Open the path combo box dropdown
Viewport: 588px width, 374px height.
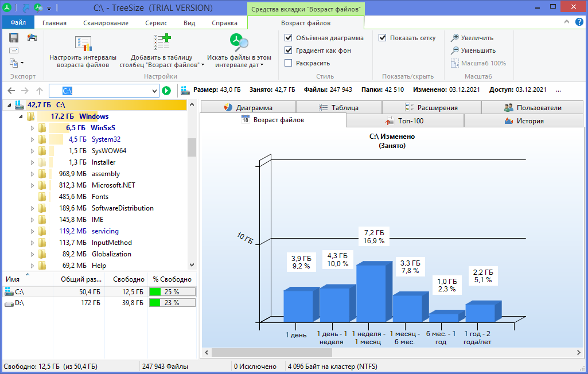point(154,91)
